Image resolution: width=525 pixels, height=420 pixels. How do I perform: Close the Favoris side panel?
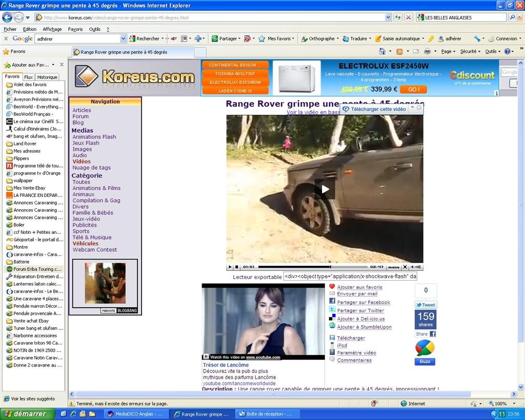(x=62, y=64)
